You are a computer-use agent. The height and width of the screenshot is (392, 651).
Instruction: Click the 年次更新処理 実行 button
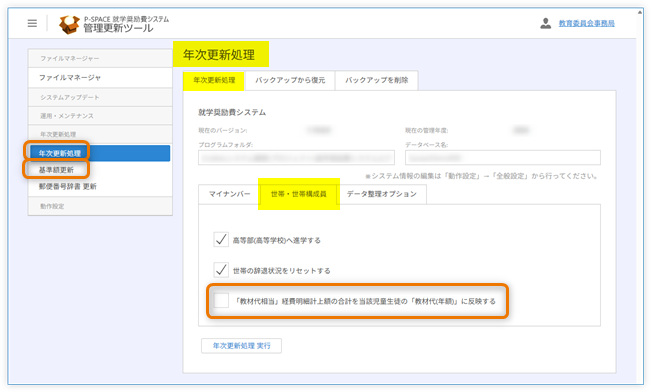pyautogui.click(x=241, y=346)
